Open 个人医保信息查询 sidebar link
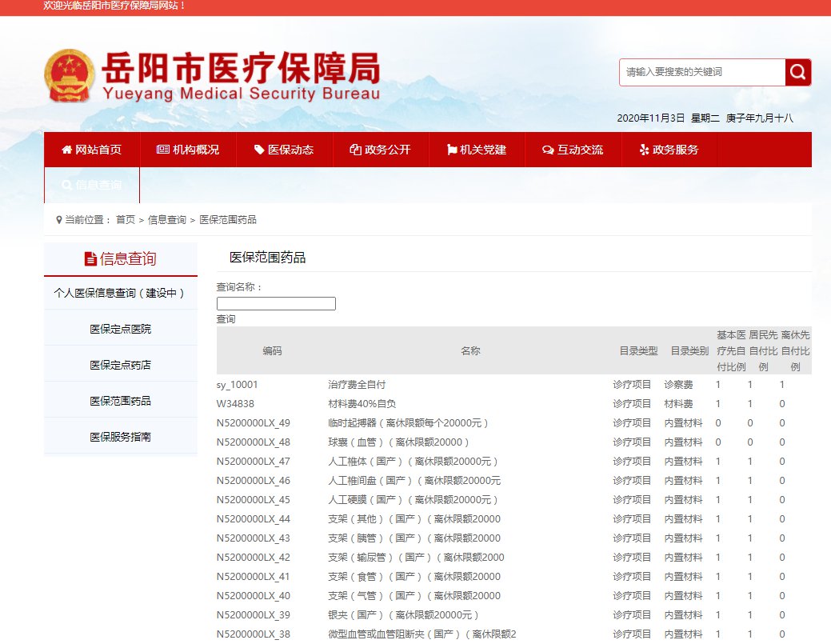Screen dimensions: 831x644 tap(120, 293)
